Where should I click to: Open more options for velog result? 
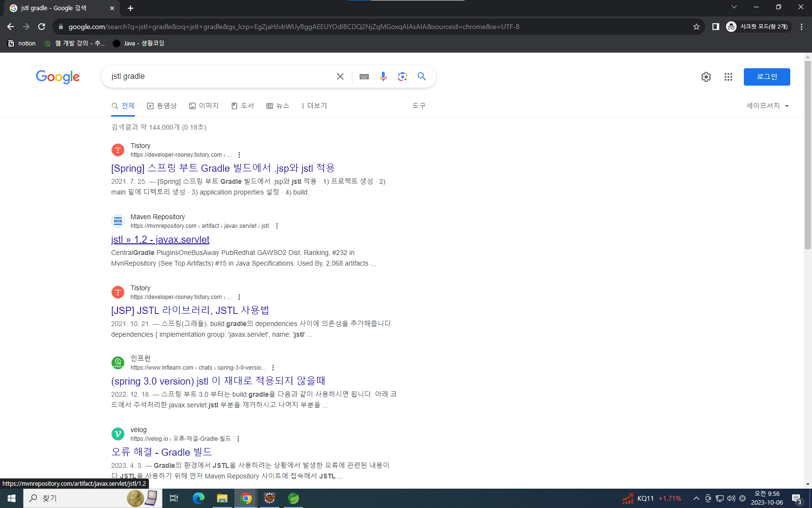click(x=238, y=439)
